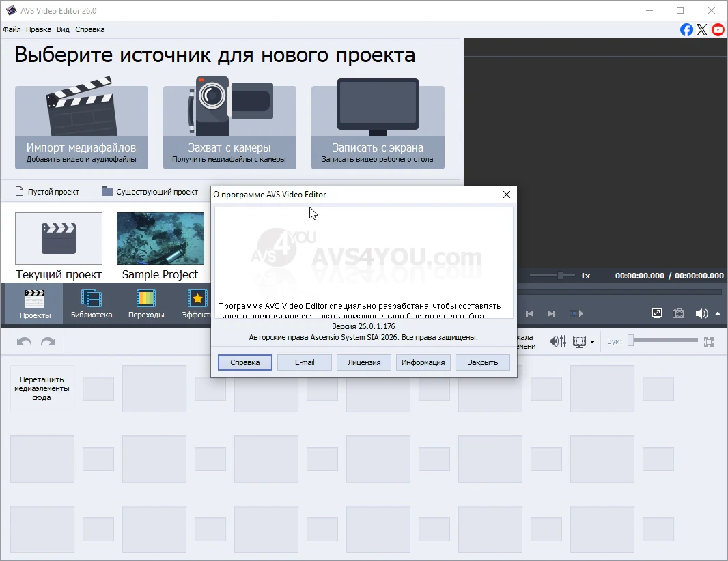Click the Информация button
The image size is (728, 561).
coord(423,362)
